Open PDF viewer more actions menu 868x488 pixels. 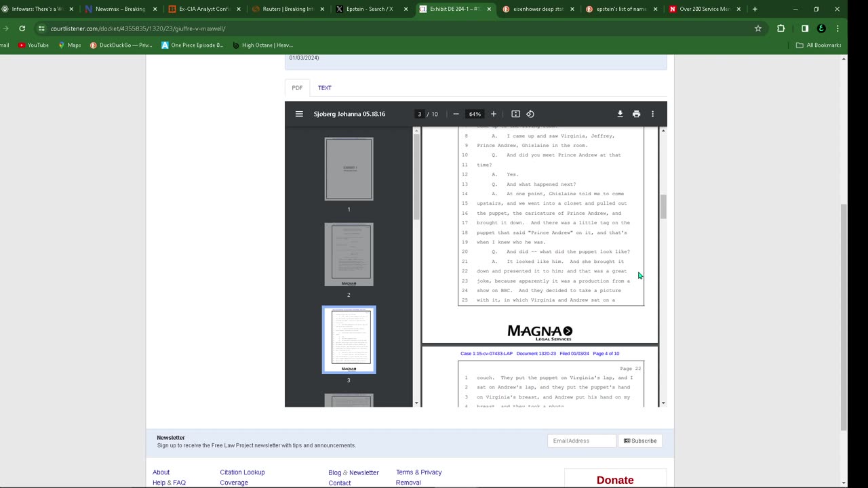tap(653, 114)
